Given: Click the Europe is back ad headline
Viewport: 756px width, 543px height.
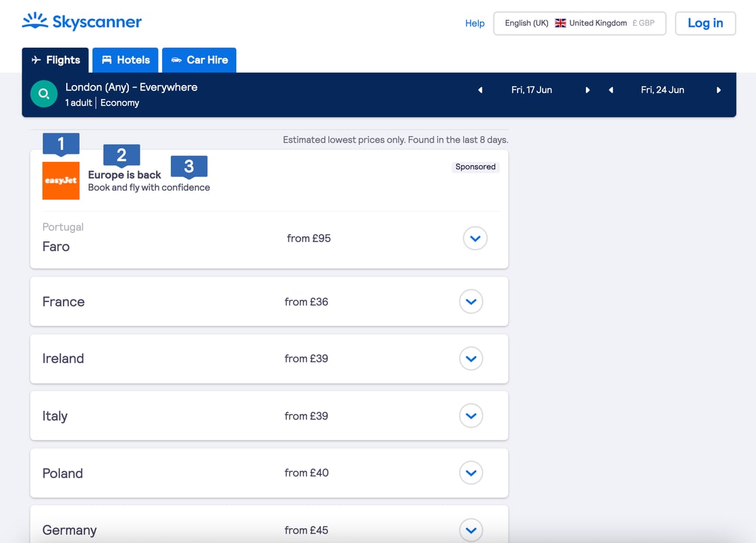Looking at the screenshot, I should click(124, 175).
